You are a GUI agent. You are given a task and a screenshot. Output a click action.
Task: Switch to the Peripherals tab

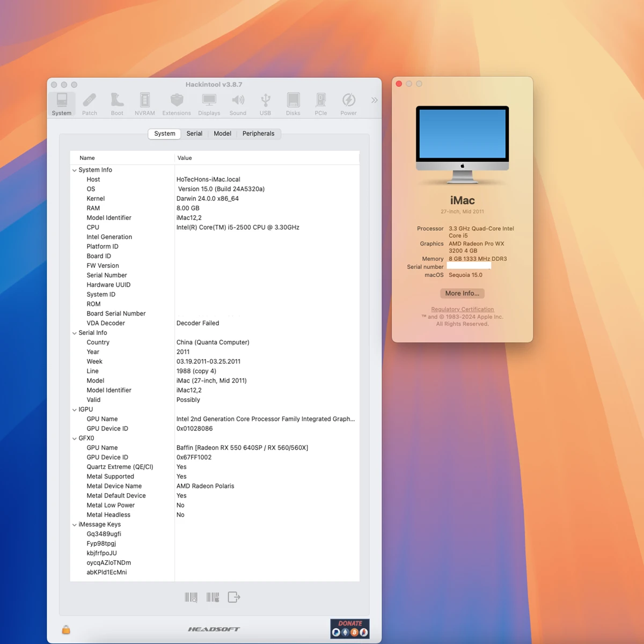[x=258, y=134]
